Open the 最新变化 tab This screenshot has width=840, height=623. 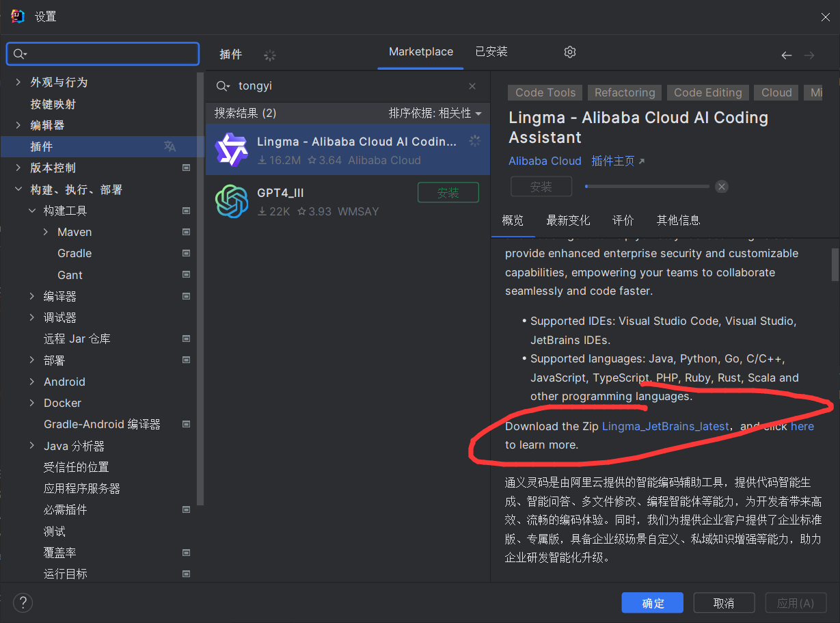(x=568, y=220)
